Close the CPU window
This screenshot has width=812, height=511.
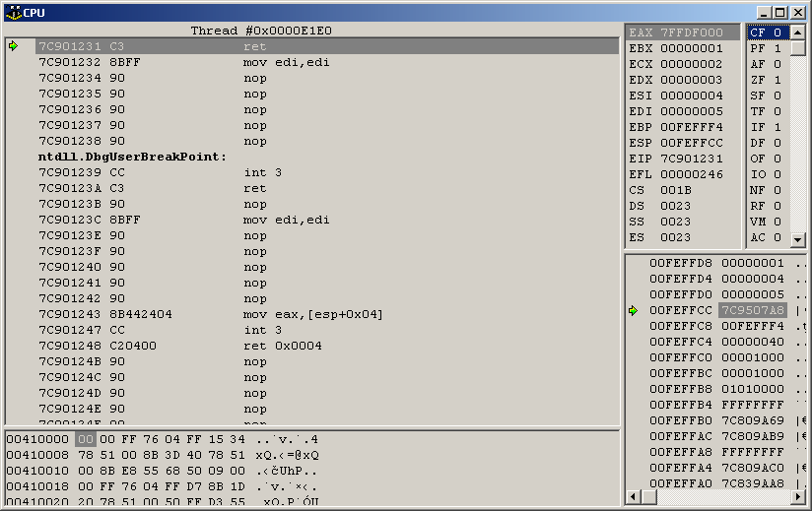tap(797, 12)
